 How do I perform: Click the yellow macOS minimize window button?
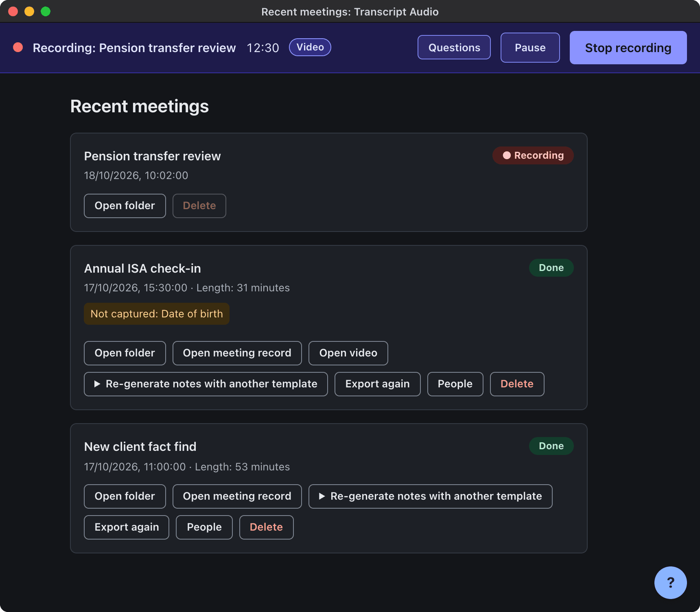[x=29, y=11]
